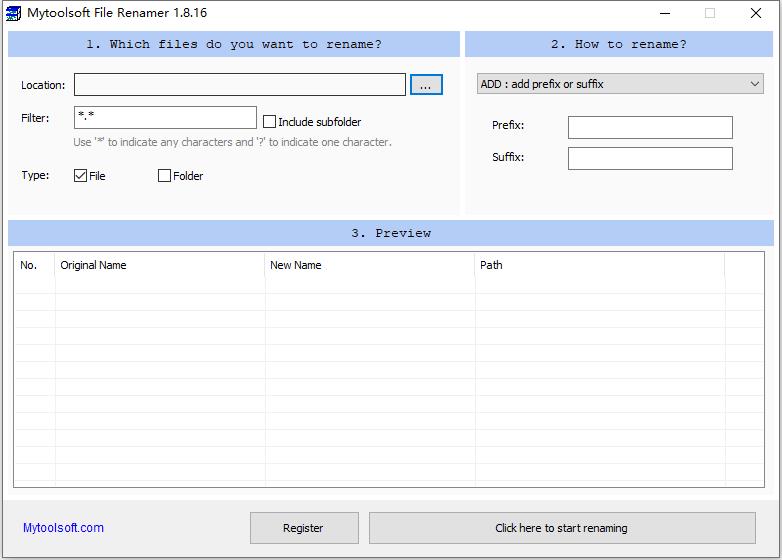Enable the Include subfolder checkbox
This screenshot has width=782, height=560.
coord(270,122)
